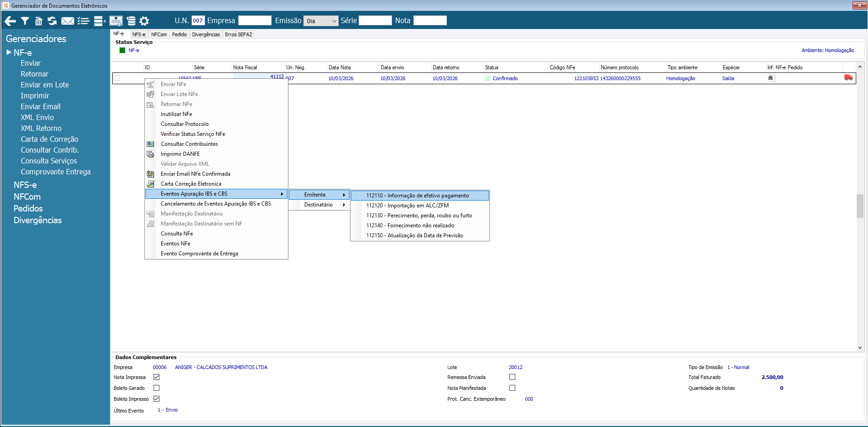Click the Imprimir DANFE printer icon
868x427 pixels.
[x=150, y=154]
